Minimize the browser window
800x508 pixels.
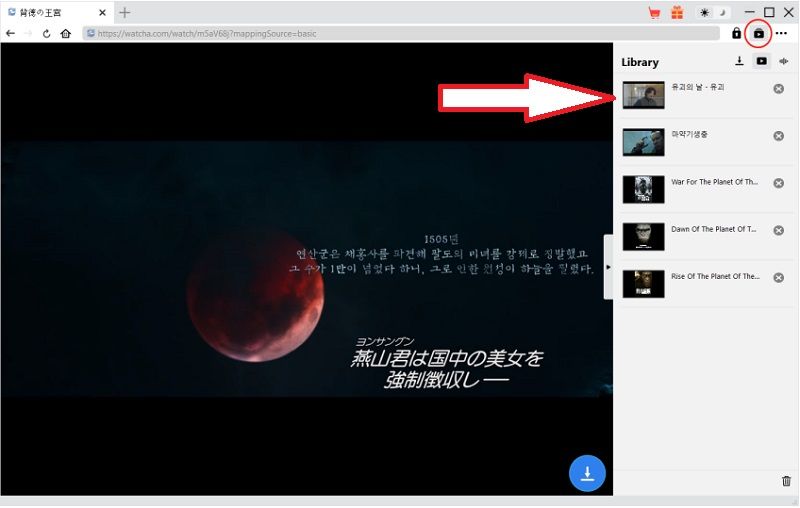tap(749, 12)
